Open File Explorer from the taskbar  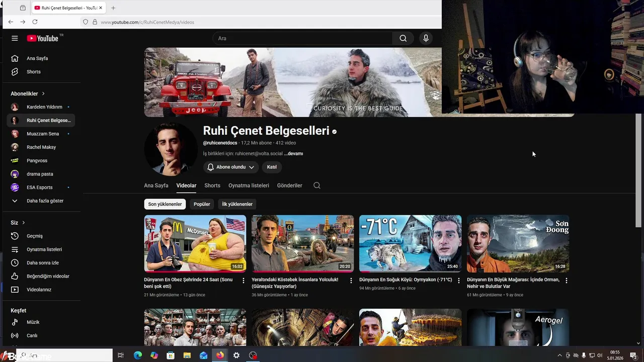click(x=187, y=355)
